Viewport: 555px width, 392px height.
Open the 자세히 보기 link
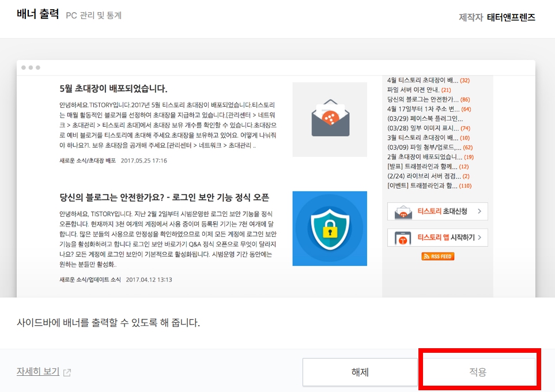(38, 371)
